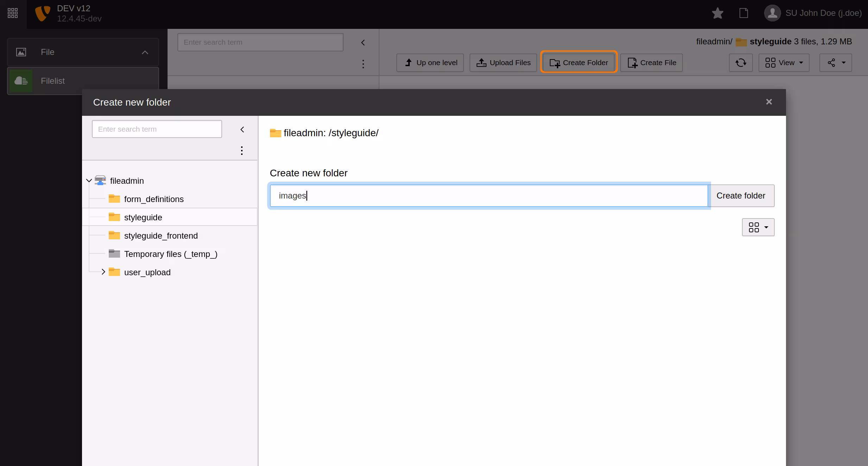Open the view mode dropdown in the modal

click(x=757, y=227)
